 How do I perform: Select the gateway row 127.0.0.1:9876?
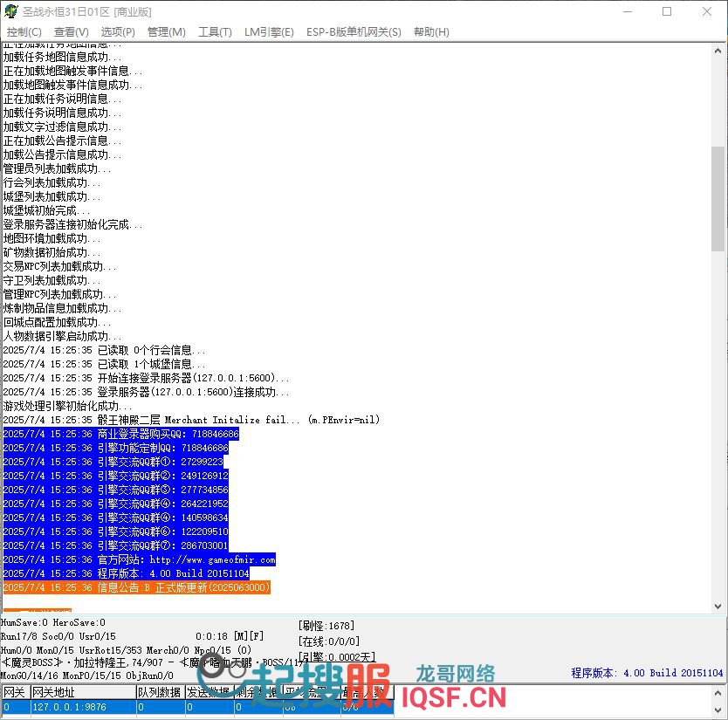pos(70,707)
